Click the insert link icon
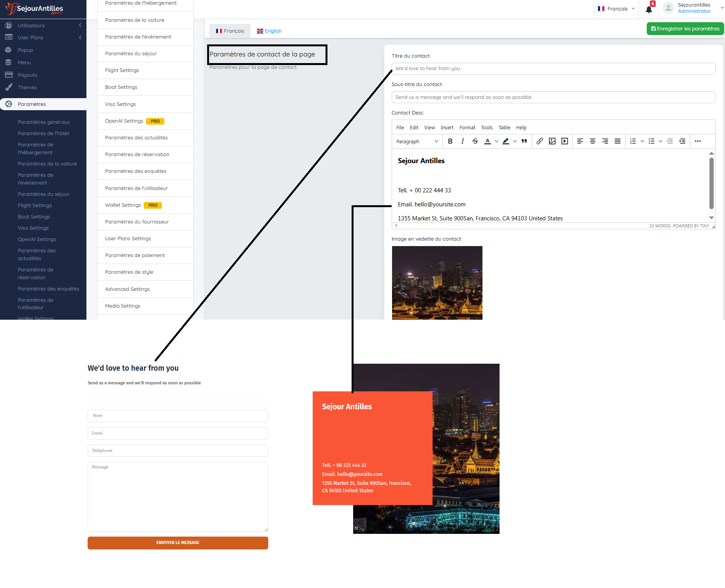 (x=540, y=141)
